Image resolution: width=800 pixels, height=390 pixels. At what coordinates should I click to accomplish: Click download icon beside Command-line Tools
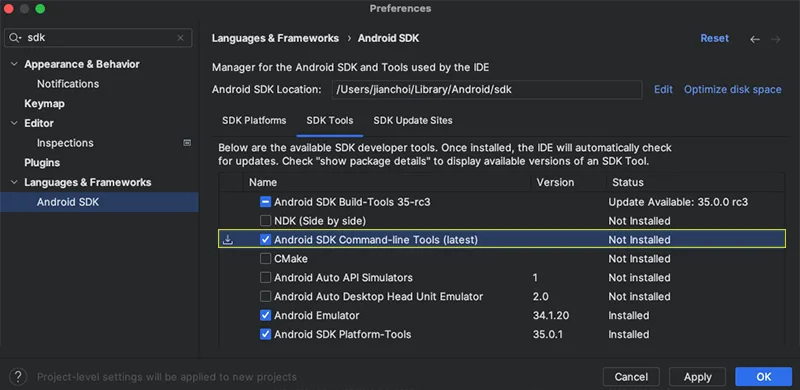pos(228,239)
